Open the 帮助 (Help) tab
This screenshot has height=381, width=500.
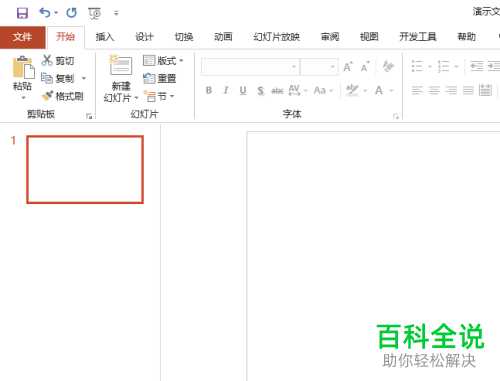(467, 37)
